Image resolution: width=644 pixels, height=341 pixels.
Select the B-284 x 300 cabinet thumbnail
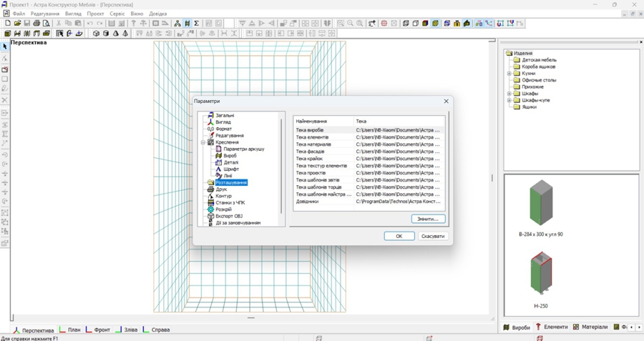[541, 209]
